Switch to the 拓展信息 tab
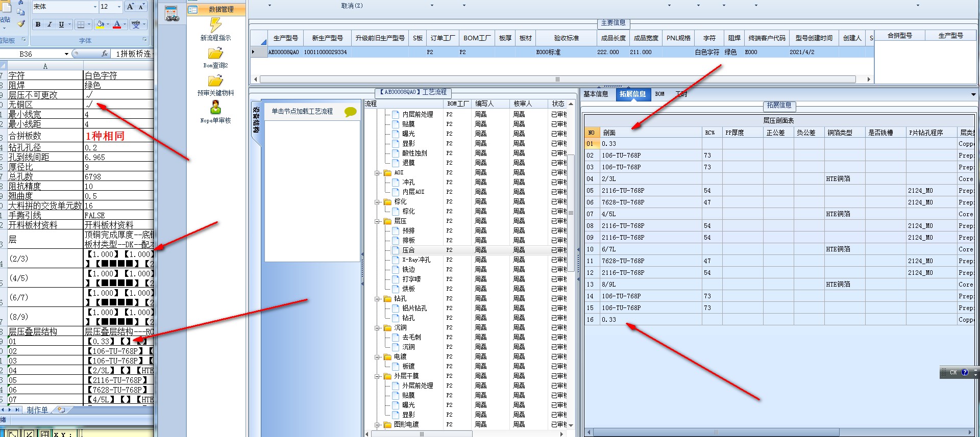The image size is (980, 437). coord(633,94)
